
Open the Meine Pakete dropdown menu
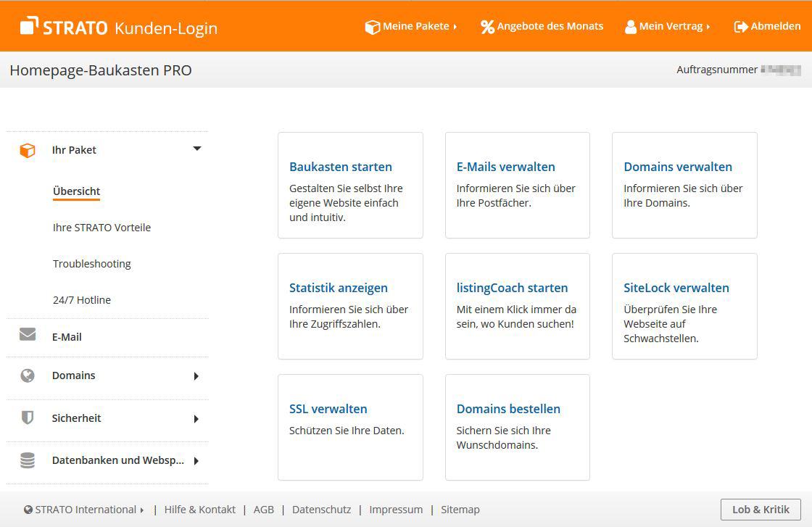click(x=411, y=26)
